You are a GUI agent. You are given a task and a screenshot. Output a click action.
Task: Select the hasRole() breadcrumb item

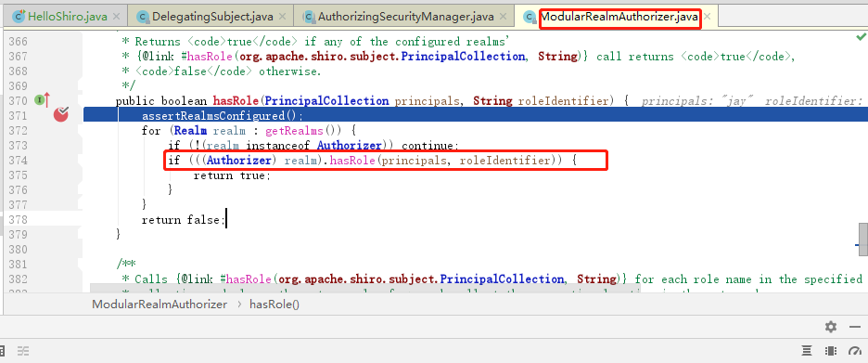click(274, 305)
